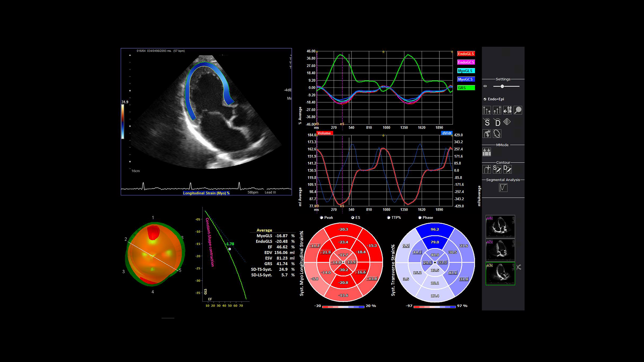Click the EndoGLS legend entry

pos(466,53)
